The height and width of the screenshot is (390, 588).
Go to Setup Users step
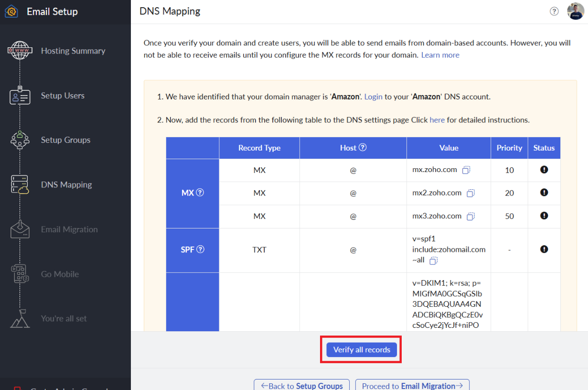click(x=63, y=96)
